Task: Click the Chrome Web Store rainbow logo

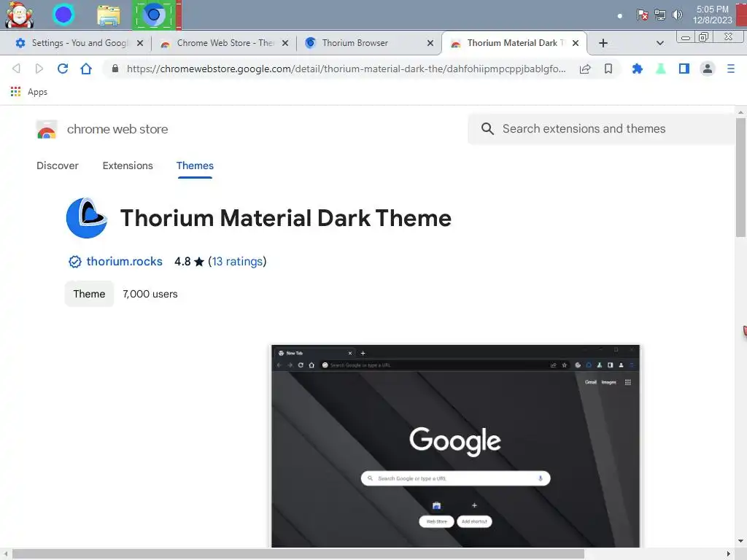Action: click(47, 130)
